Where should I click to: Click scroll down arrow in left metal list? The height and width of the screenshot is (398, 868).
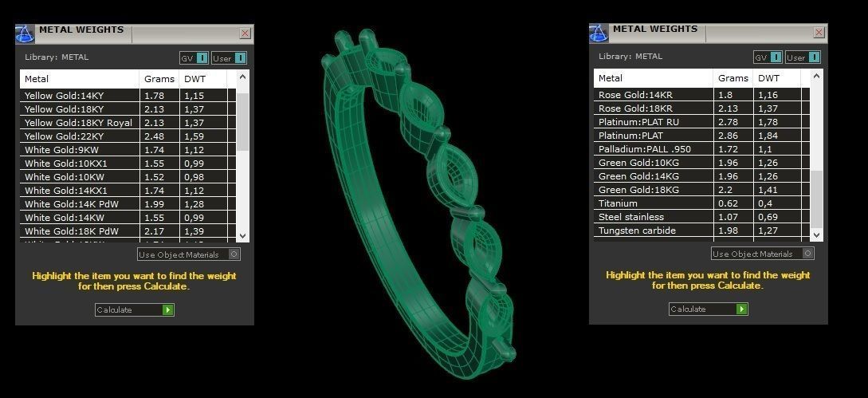tap(243, 235)
